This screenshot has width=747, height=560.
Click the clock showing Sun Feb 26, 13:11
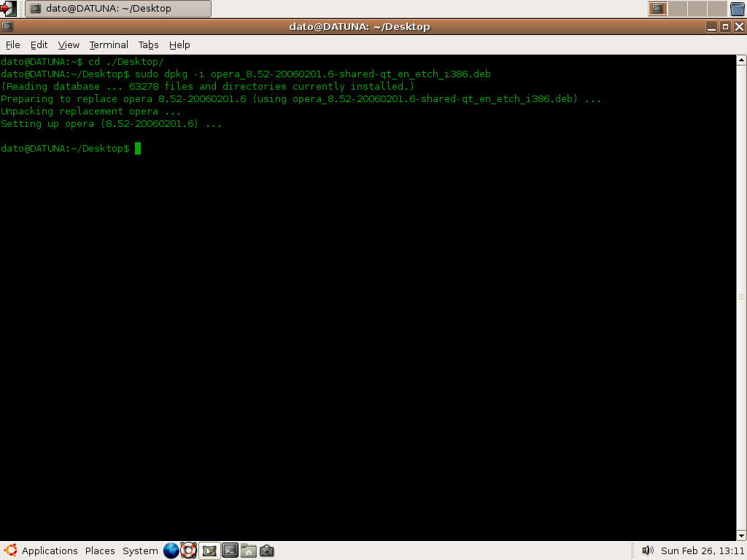click(703, 551)
